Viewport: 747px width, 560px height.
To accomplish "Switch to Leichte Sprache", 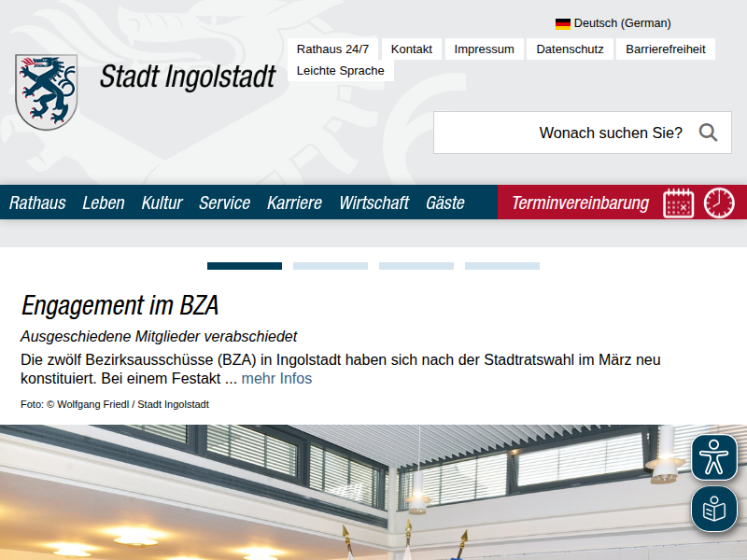I will pyautogui.click(x=341, y=71).
